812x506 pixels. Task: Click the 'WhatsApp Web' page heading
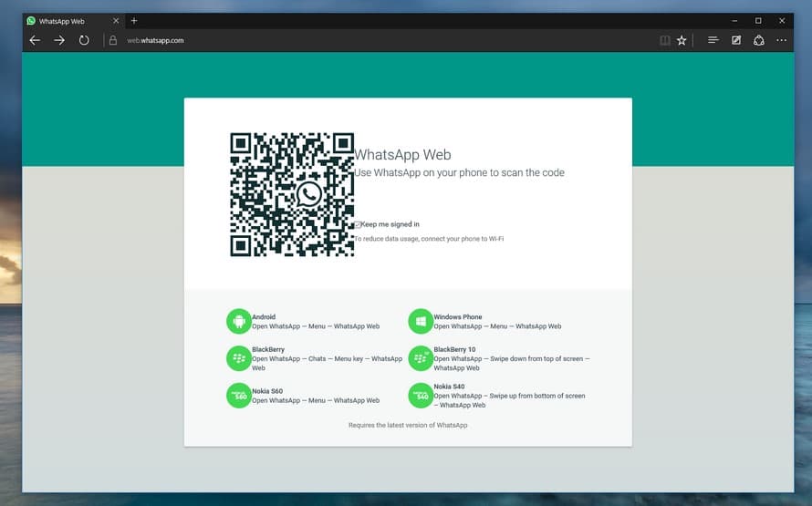click(403, 155)
